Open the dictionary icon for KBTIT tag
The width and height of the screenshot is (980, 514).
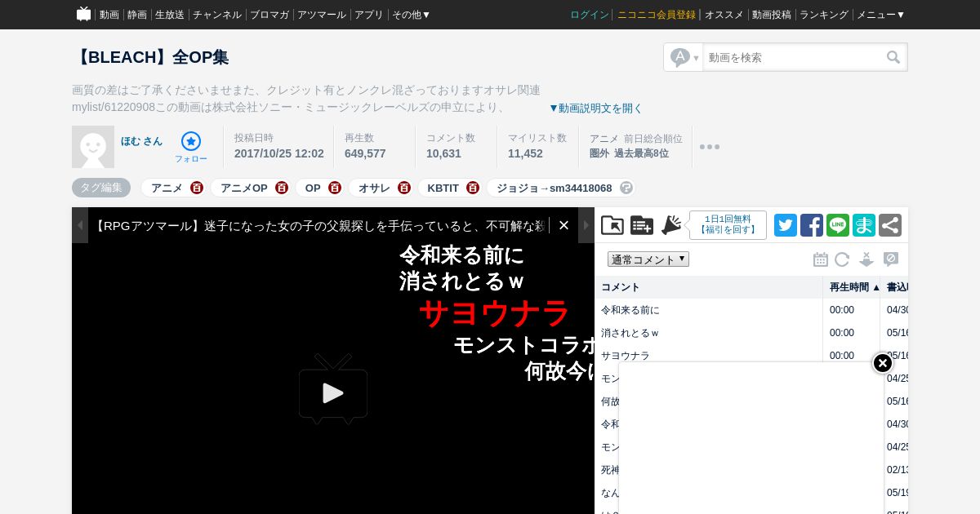[x=473, y=188]
